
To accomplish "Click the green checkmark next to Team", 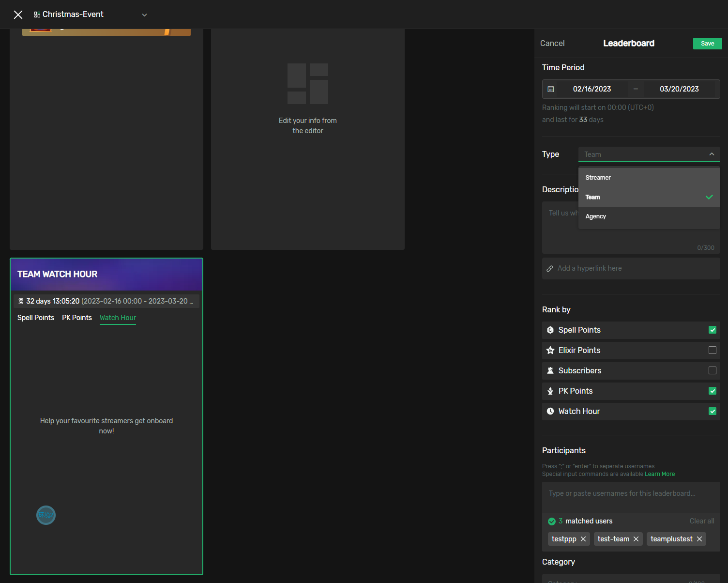I will pyautogui.click(x=710, y=197).
